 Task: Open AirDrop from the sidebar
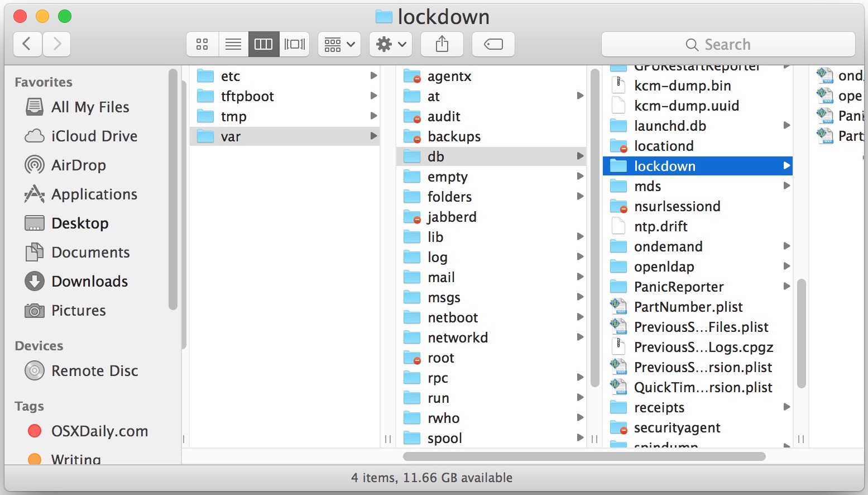tap(79, 165)
